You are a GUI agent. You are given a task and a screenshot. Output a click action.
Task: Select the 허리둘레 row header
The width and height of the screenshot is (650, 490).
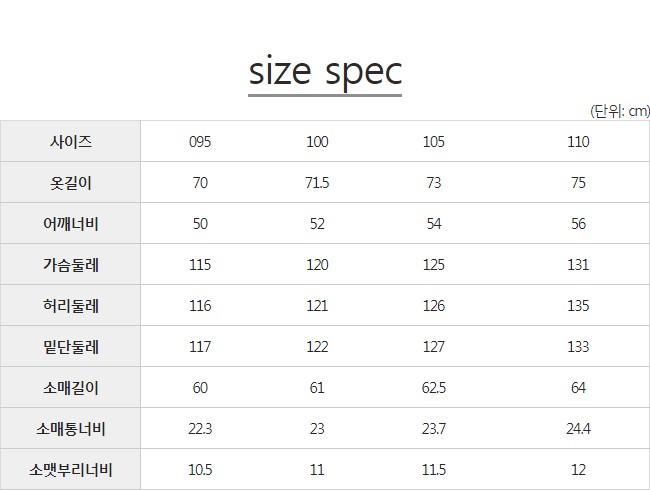(71, 305)
